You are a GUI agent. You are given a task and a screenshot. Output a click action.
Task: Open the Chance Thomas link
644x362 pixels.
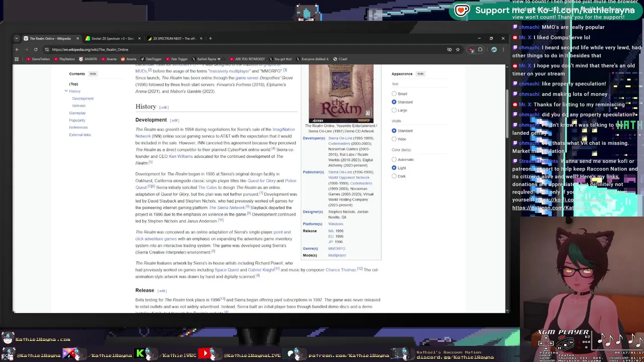(x=341, y=270)
